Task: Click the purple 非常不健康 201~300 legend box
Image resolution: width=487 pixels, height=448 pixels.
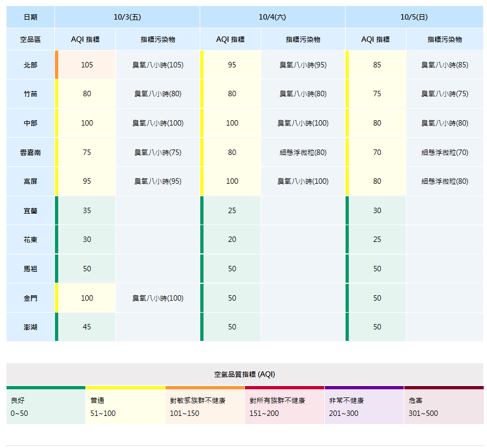Action: coord(364,406)
